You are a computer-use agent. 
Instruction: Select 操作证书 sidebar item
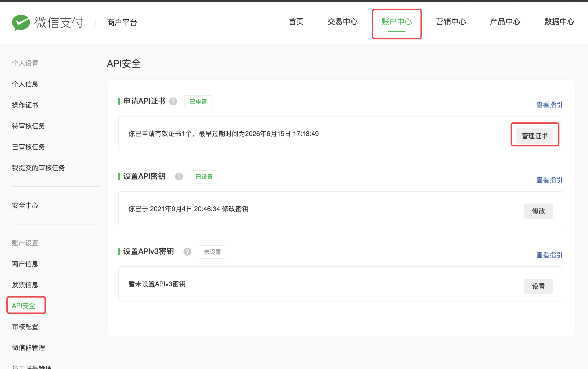[x=25, y=105]
